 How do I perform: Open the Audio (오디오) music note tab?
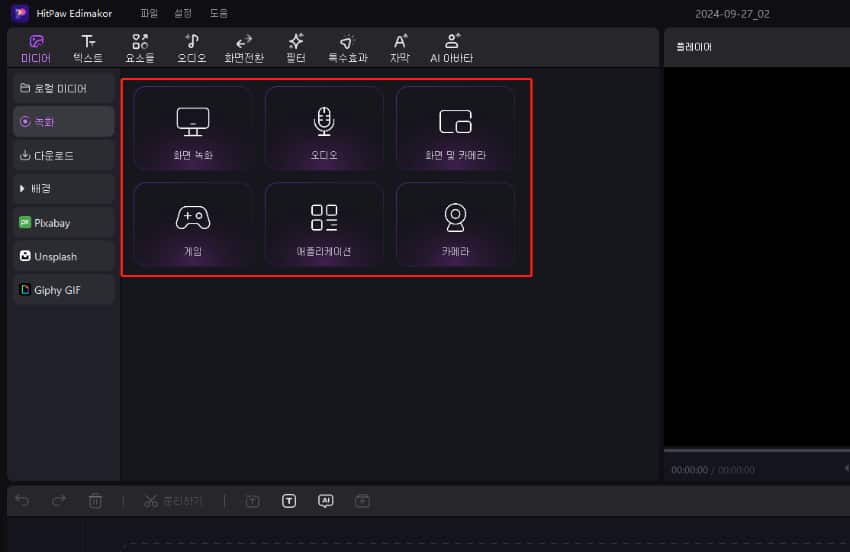(x=192, y=47)
